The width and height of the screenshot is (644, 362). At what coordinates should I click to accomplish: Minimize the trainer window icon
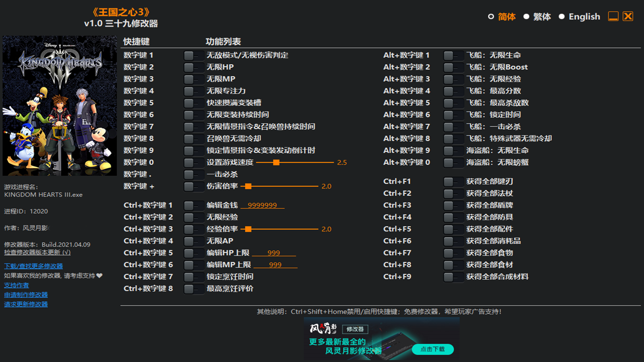[x=613, y=16]
